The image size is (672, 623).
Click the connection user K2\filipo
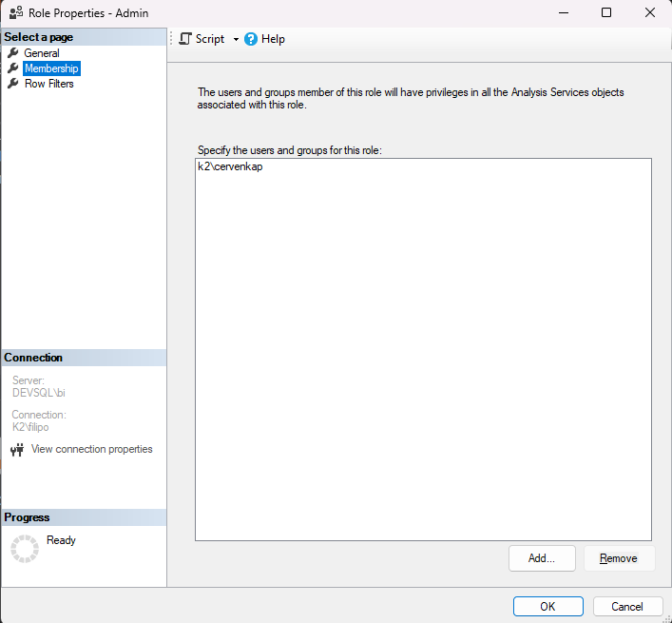point(30,427)
